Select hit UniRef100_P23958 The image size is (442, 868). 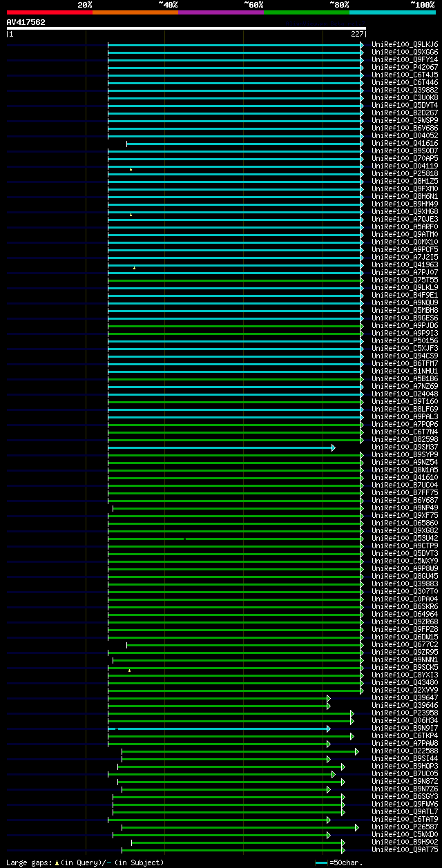click(405, 713)
